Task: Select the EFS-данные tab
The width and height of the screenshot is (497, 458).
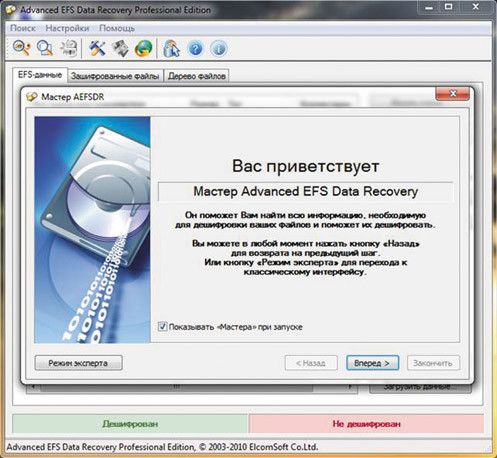Action: pyautogui.click(x=40, y=75)
